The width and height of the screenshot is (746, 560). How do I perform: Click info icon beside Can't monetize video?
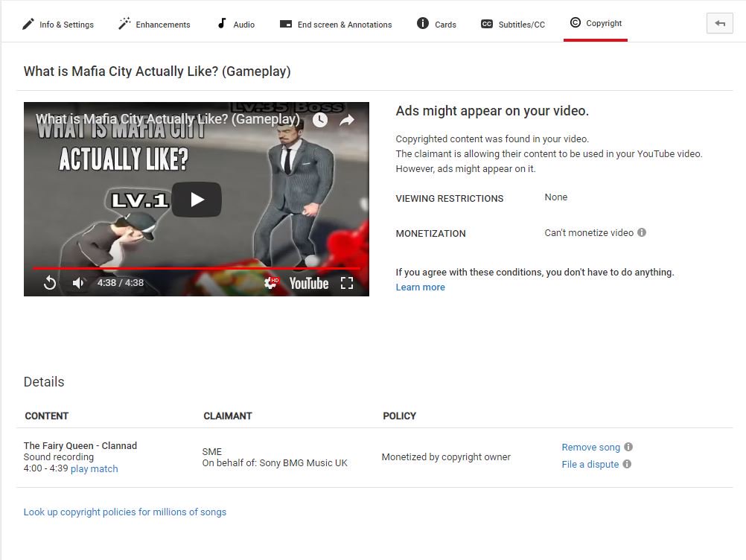pyautogui.click(x=642, y=232)
